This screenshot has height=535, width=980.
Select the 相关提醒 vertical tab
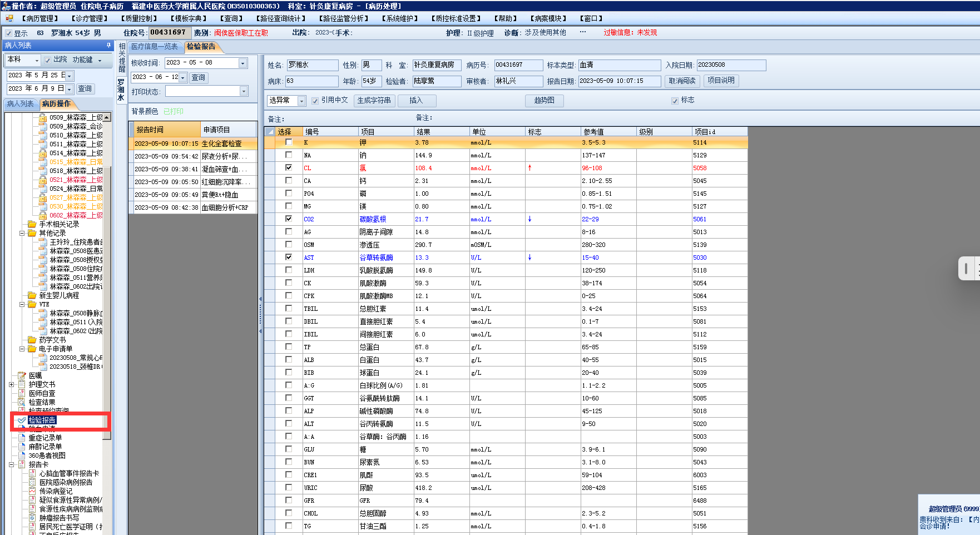click(x=122, y=58)
